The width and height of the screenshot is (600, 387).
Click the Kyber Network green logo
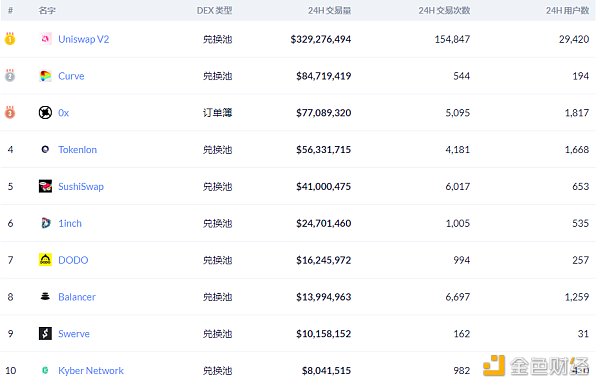tap(45, 370)
